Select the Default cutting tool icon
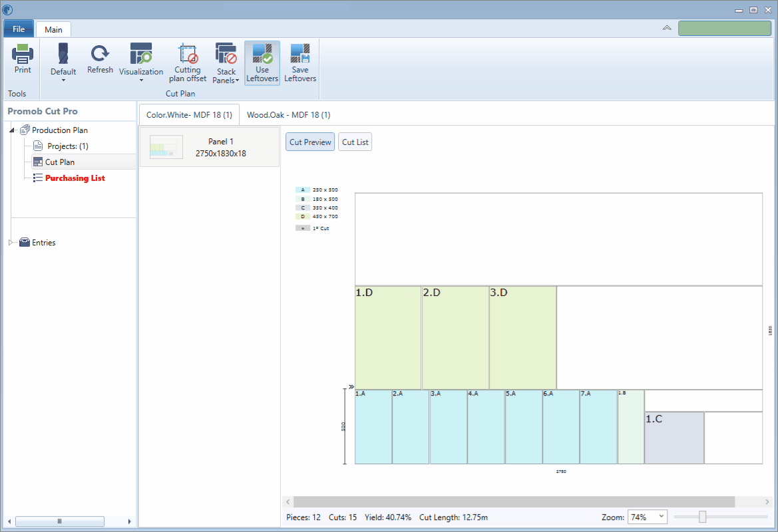The height and width of the screenshot is (532, 778). click(x=63, y=54)
